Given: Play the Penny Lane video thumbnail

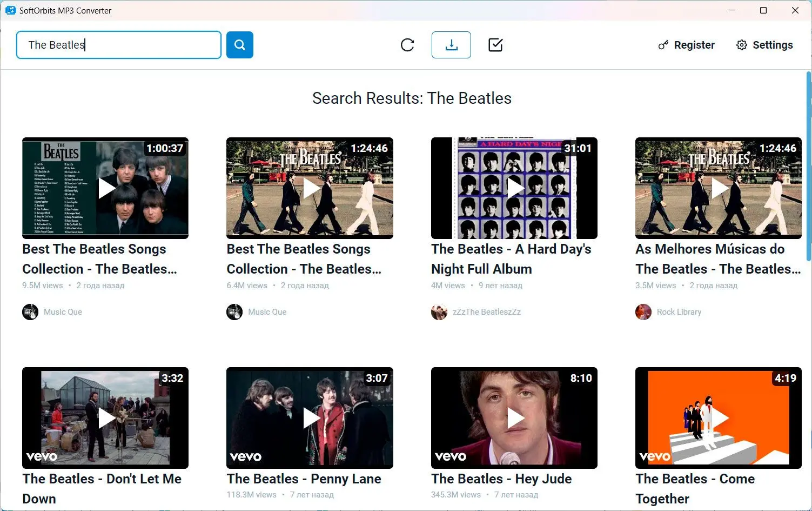Looking at the screenshot, I should 310,418.
